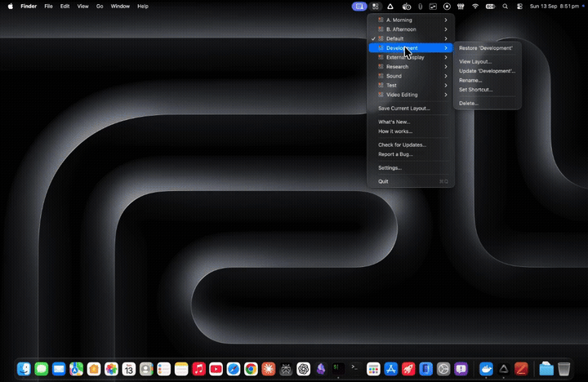Click the layout manager menu bar icon

point(376,7)
